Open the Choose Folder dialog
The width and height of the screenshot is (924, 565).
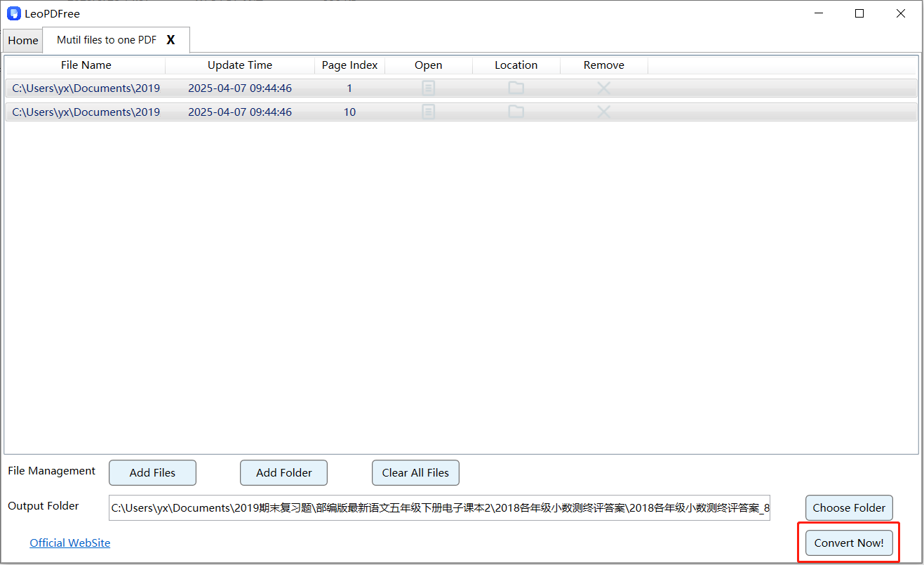[x=849, y=507]
